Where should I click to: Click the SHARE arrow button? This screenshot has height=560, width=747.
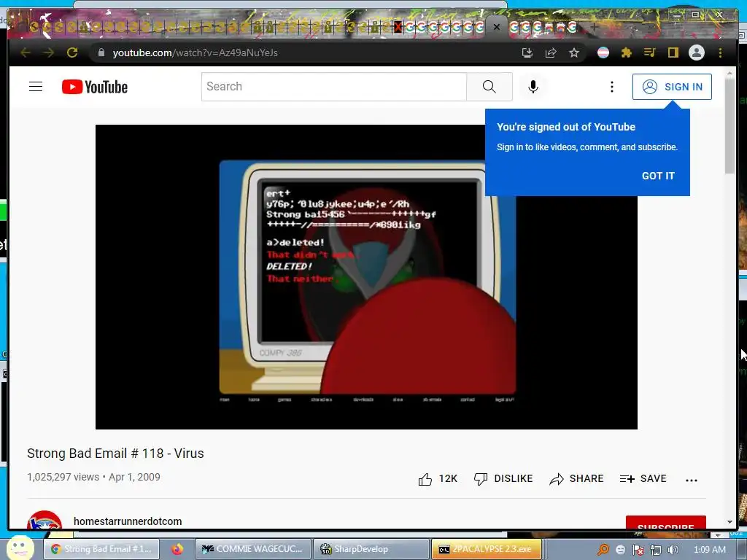pos(576,479)
